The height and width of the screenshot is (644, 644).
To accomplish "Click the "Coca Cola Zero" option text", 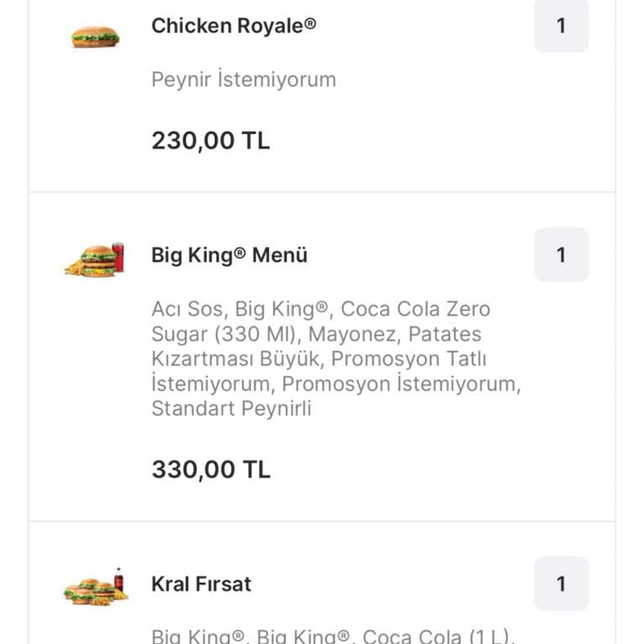I will tap(416, 309).
